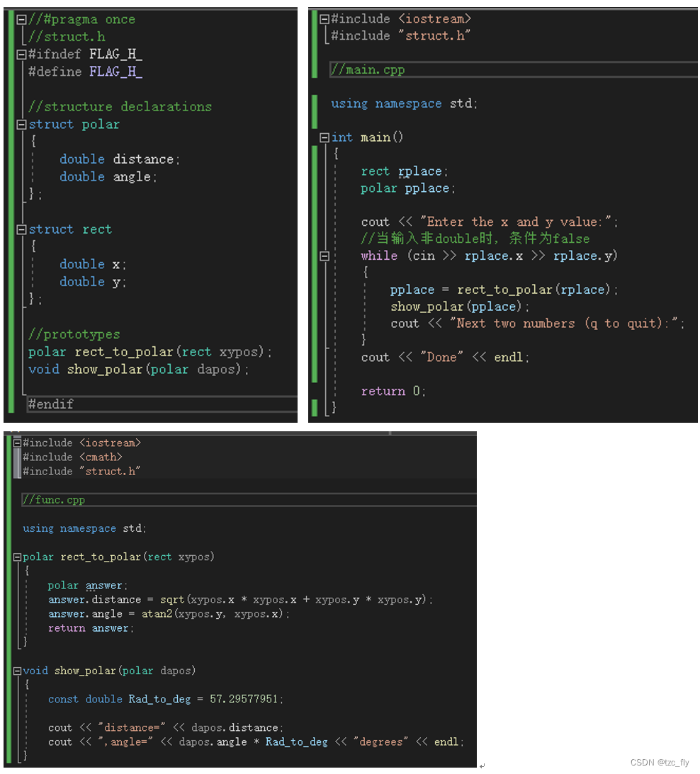700x774 pixels.
Task: Click the "Enter the x and y value:" cout line
Action: click(489, 222)
